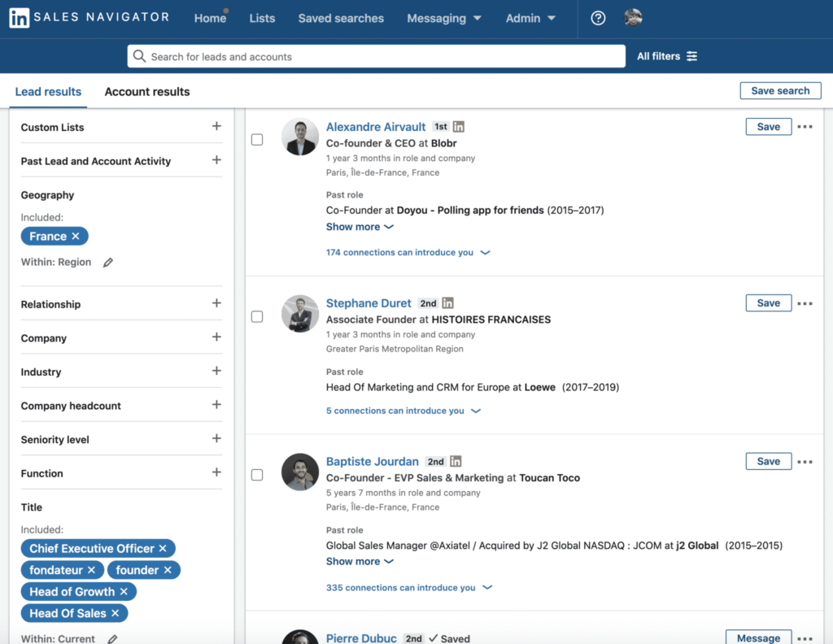Remove the France geography filter
This screenshot has height=644, width=833.
76,237
